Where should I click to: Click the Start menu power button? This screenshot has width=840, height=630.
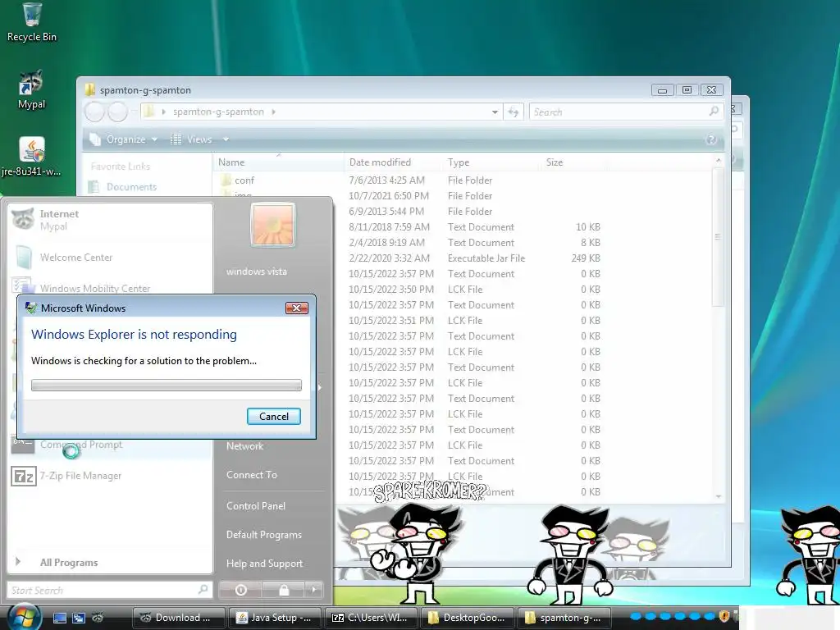click(x=240, y=590)
